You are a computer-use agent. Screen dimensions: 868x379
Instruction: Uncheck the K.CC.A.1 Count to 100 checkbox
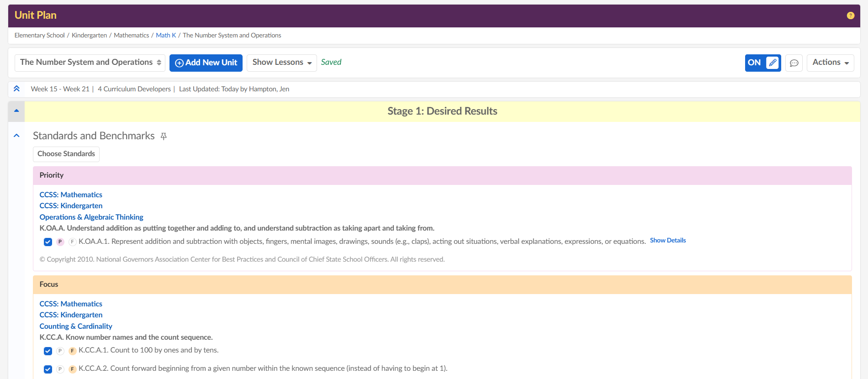point(48,351)
